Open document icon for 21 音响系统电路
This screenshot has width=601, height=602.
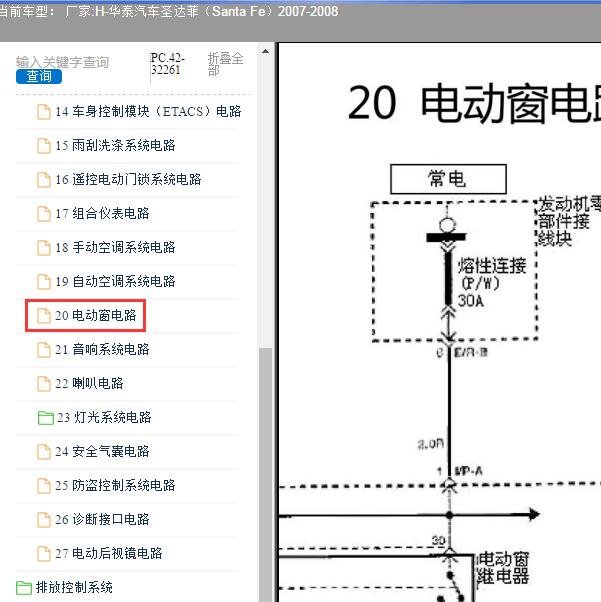point(44,350)
